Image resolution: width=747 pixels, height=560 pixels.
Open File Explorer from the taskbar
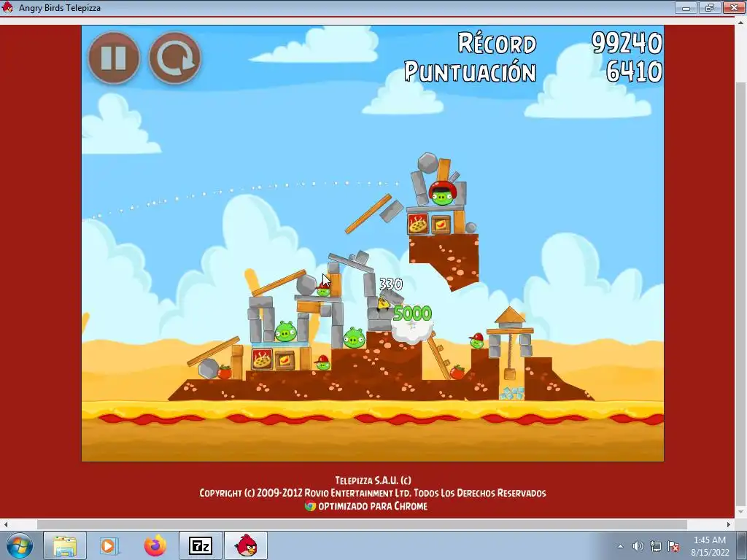[65, 545]
